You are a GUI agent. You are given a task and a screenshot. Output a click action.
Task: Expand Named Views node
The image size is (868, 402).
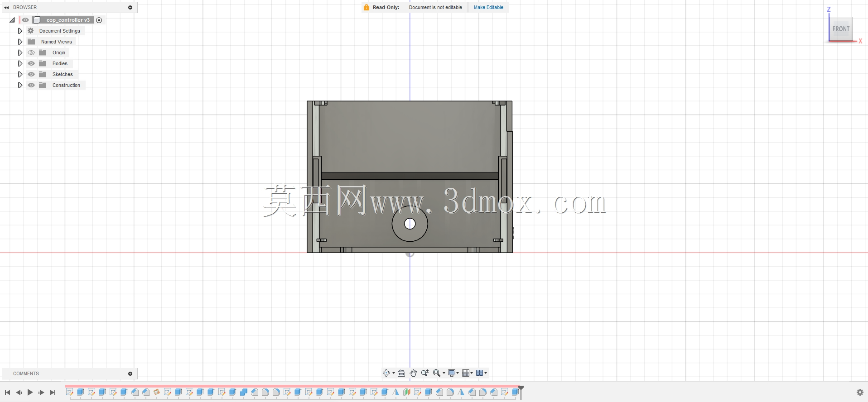point(20,42)
